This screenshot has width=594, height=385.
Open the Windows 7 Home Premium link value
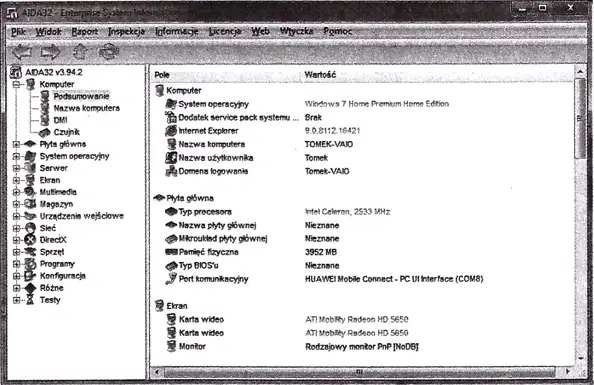(377, 104)
